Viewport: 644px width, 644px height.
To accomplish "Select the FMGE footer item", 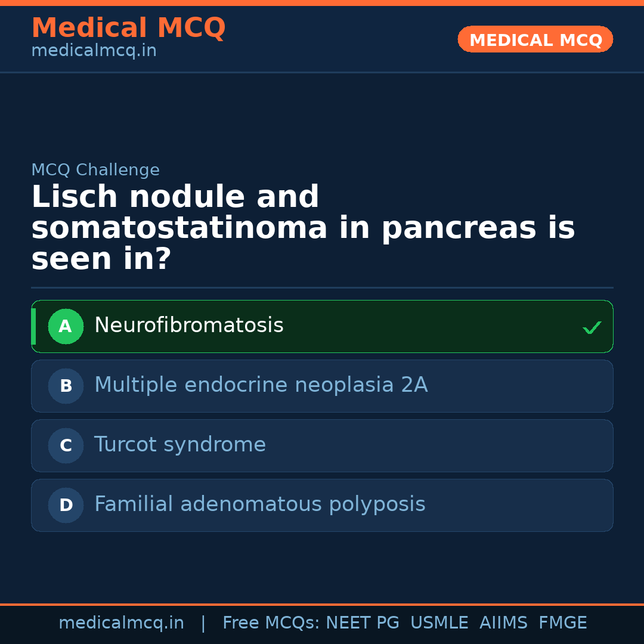I will pyautogui.click(x=562, y=623).
